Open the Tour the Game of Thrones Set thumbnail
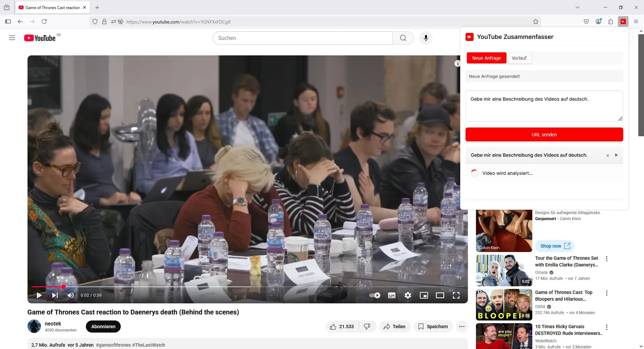The width and height of the screenshot is (644, 349). point(504,270)
